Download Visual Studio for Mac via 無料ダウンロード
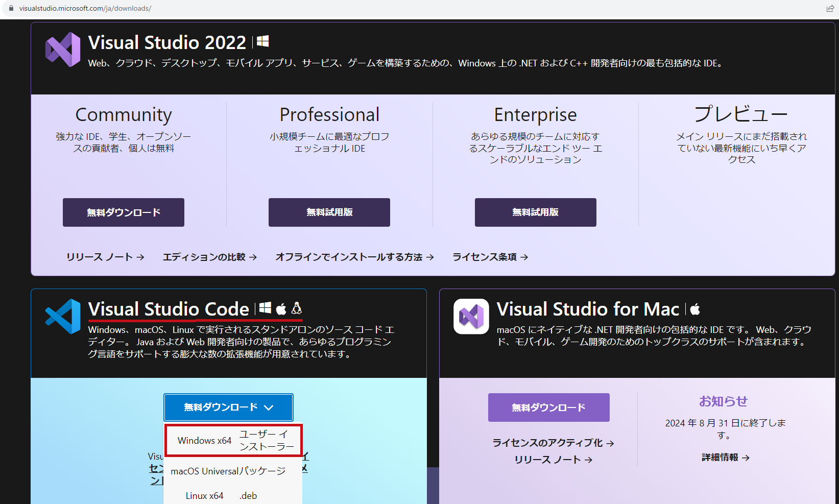839x504 pixels. 549,407
